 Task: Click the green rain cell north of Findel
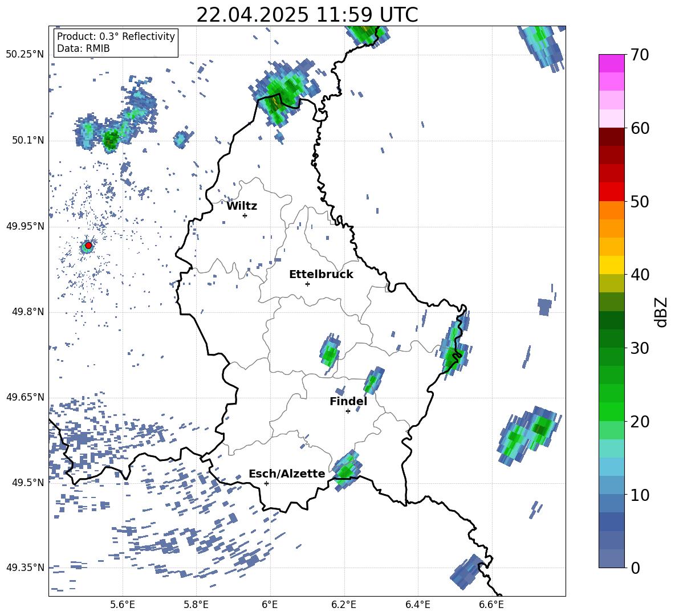(x=373, y=381)
